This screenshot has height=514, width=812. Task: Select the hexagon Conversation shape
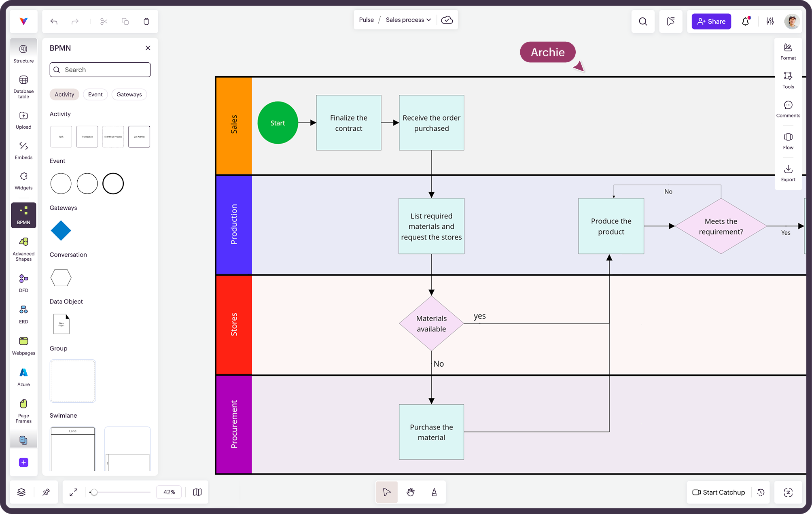(x=61, y=278)
